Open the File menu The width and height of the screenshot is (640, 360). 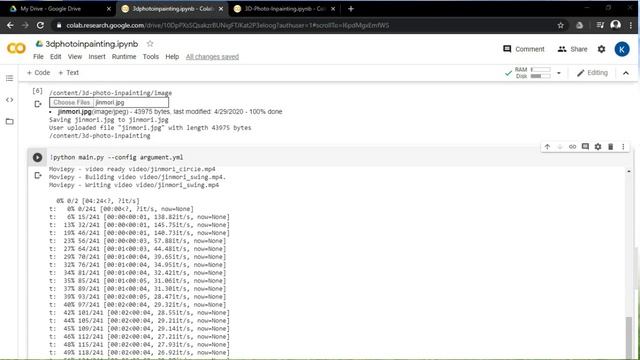point(38,57)
